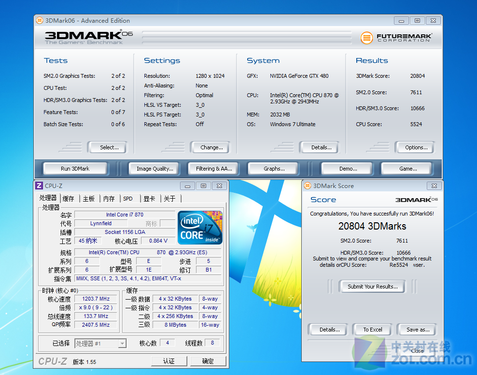477x375 pixels.
Task: Open Image Quality... tool
Action: pos(154,169)
